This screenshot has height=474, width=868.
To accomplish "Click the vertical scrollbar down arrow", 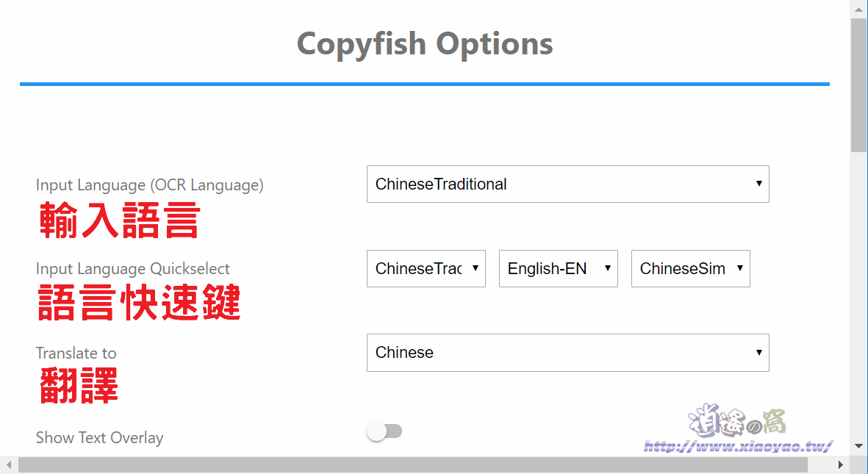I will click(858, 446).
